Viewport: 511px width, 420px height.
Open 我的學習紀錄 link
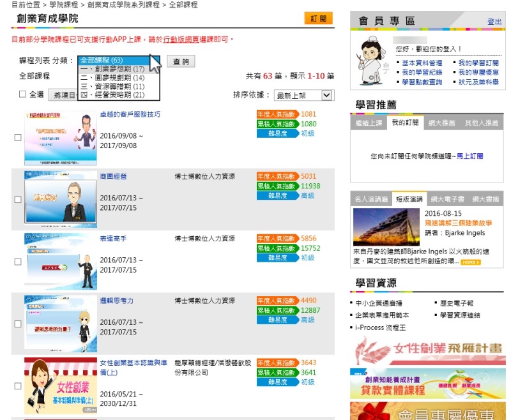pos(422,72)
